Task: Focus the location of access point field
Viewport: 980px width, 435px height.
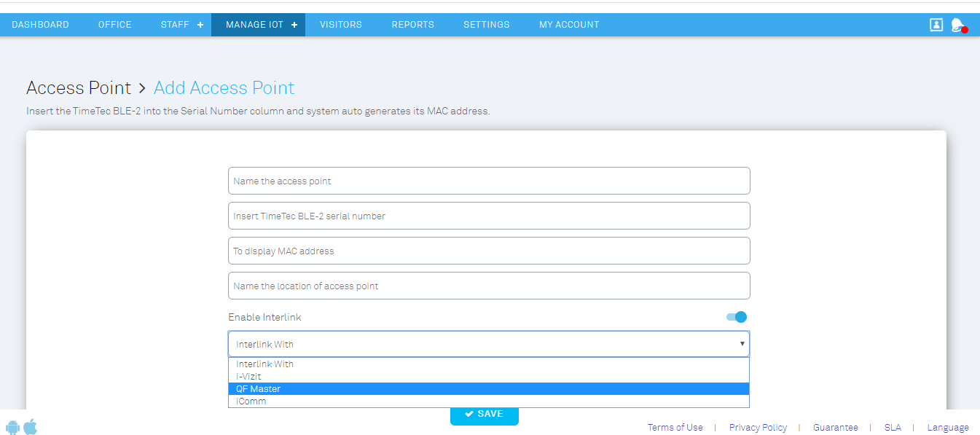Action: (489, 286)
